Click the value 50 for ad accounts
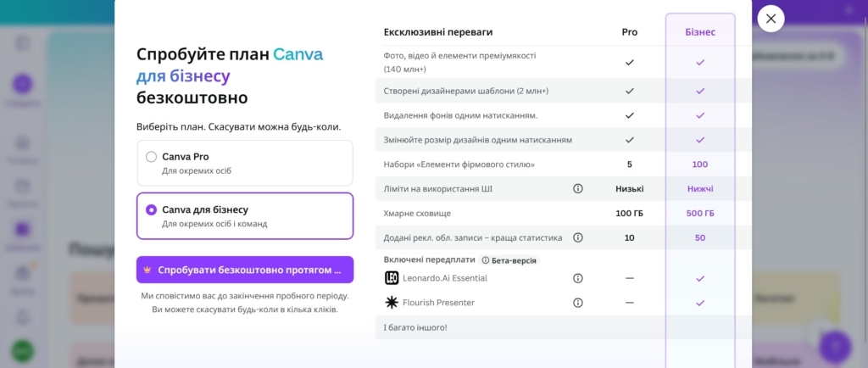This screenshot has height=368, width=868. (700, 237)
